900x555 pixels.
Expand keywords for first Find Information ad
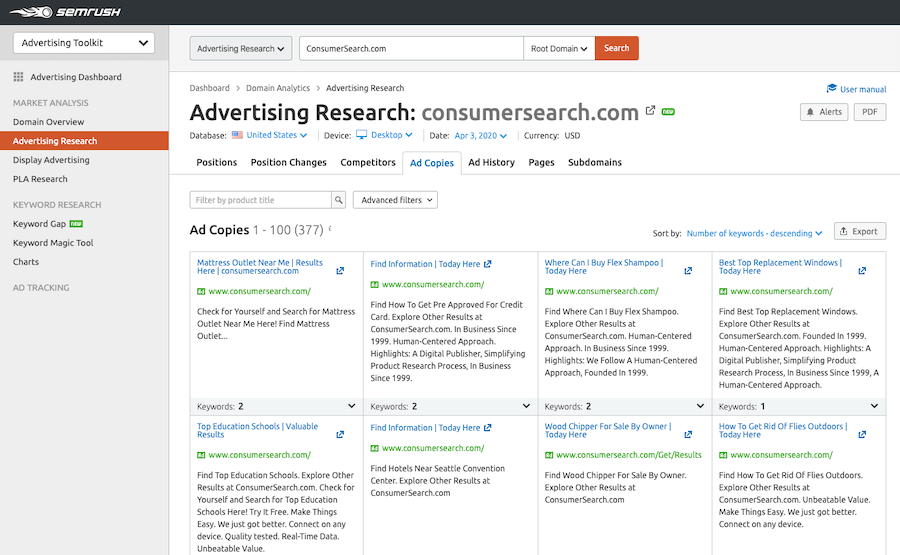click(526, 406)
